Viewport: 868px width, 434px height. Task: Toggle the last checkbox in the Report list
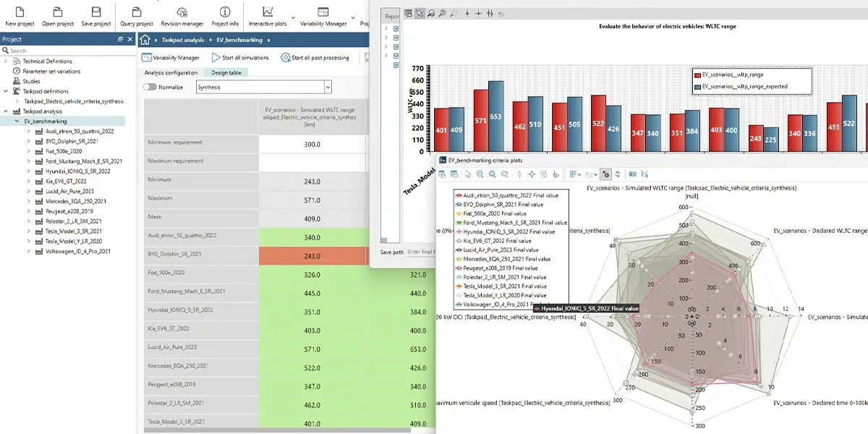point(396,65)
